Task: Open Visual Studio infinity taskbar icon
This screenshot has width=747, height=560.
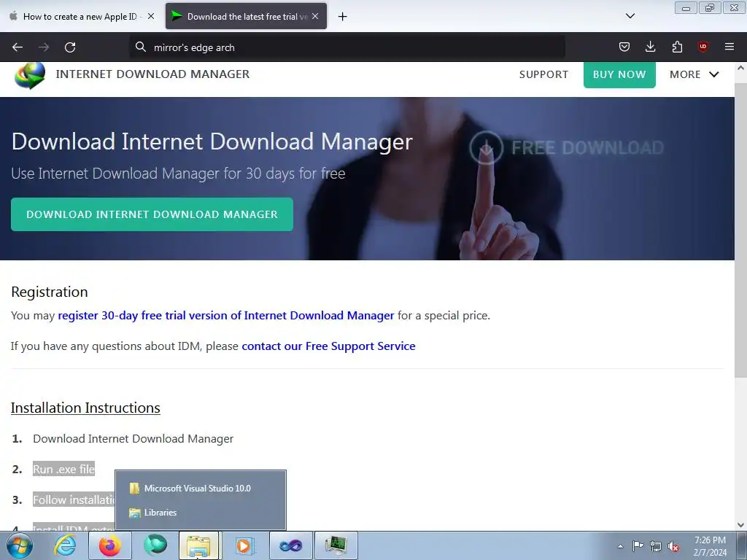Action: click(290, 545)
